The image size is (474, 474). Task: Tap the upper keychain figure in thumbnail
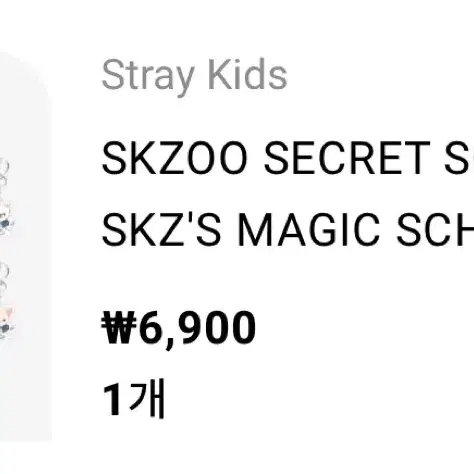coord(6,218)
